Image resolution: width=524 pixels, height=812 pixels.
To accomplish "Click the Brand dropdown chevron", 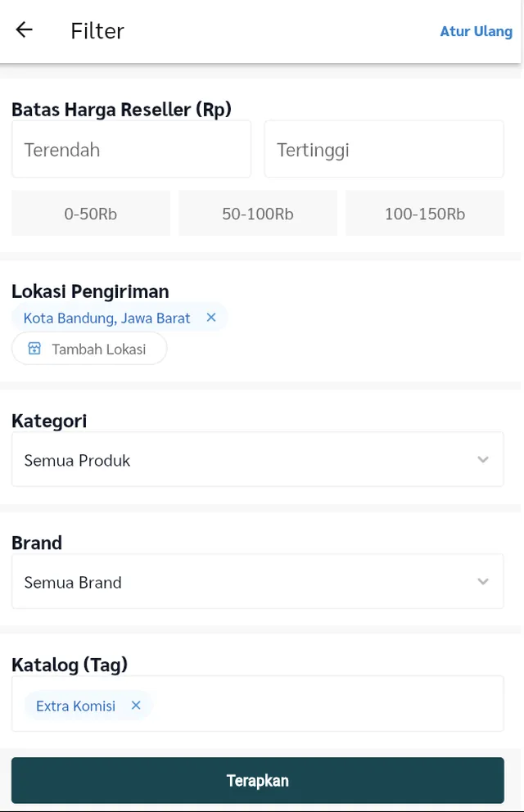I will tap(483, 582).
